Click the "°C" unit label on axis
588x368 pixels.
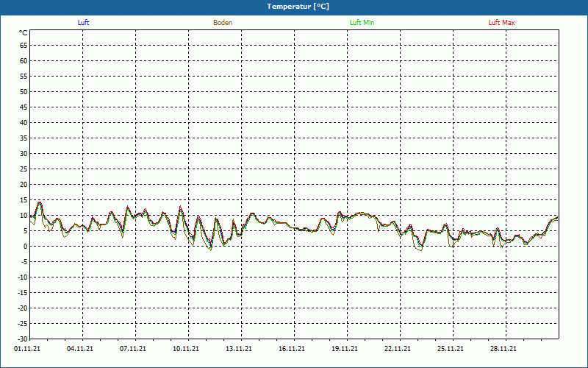pyautogui.click(x=24, y=33)
